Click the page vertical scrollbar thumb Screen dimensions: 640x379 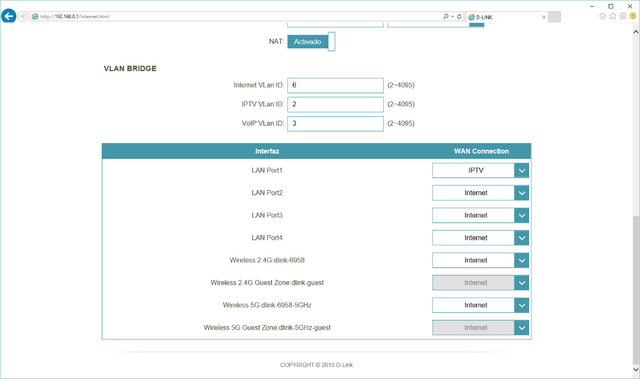tap(636, 289)
